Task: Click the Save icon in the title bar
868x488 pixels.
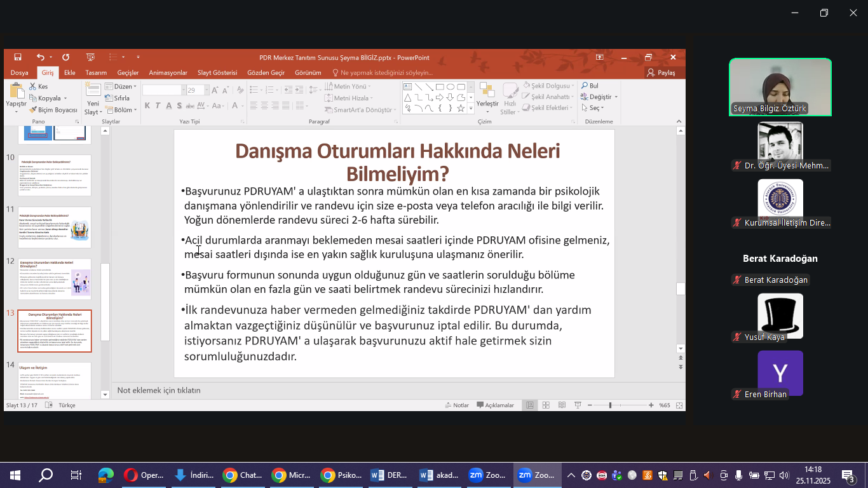Action: pyautogui.click(x=18, y=57)
